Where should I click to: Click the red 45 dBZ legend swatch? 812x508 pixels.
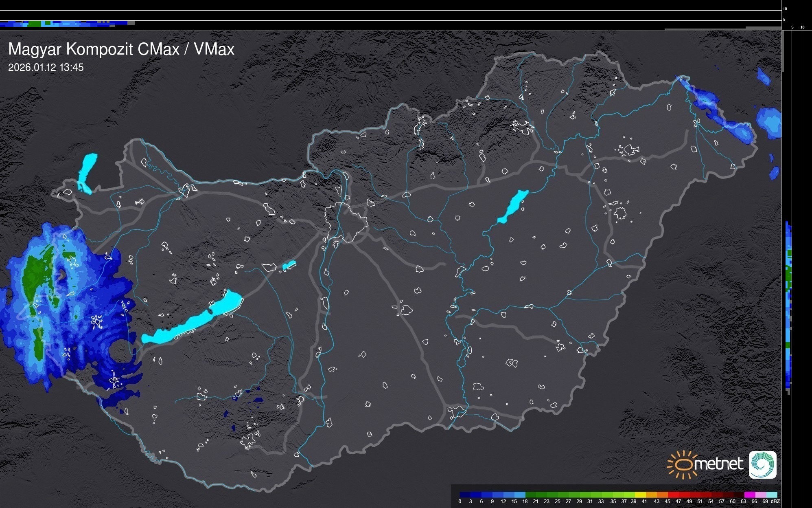pos(672,495)
